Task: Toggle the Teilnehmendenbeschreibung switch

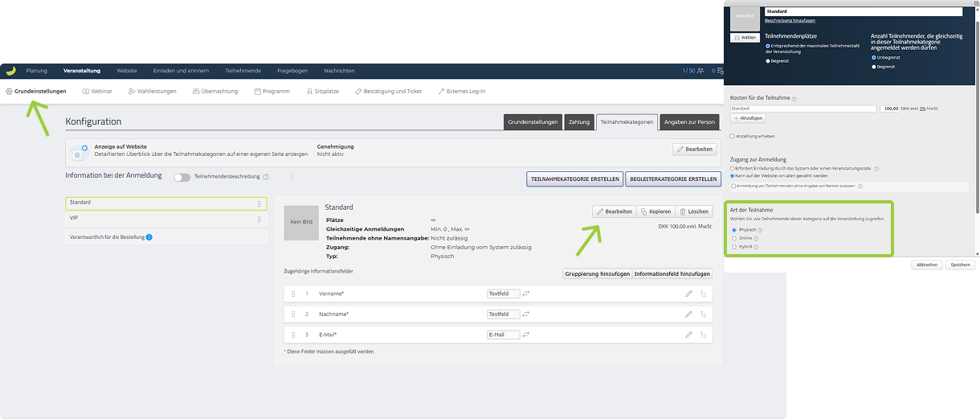Action: click(182, 177)
